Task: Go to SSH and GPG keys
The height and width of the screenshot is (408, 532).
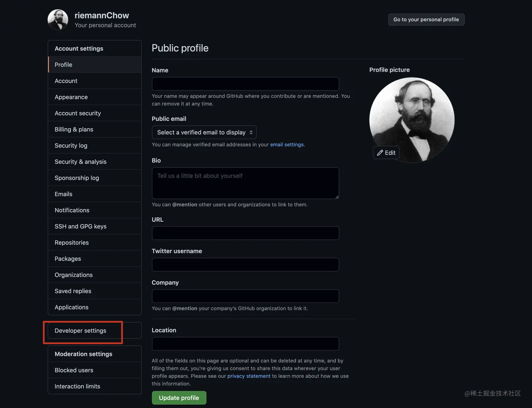Action: tap(95, 227)
